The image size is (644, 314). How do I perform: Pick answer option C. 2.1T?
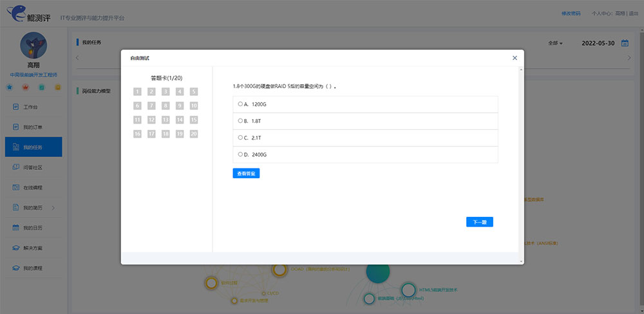(240, 138)
